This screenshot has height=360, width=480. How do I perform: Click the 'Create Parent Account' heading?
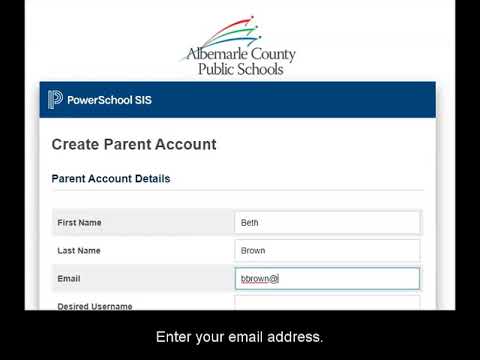coord(134,144)
